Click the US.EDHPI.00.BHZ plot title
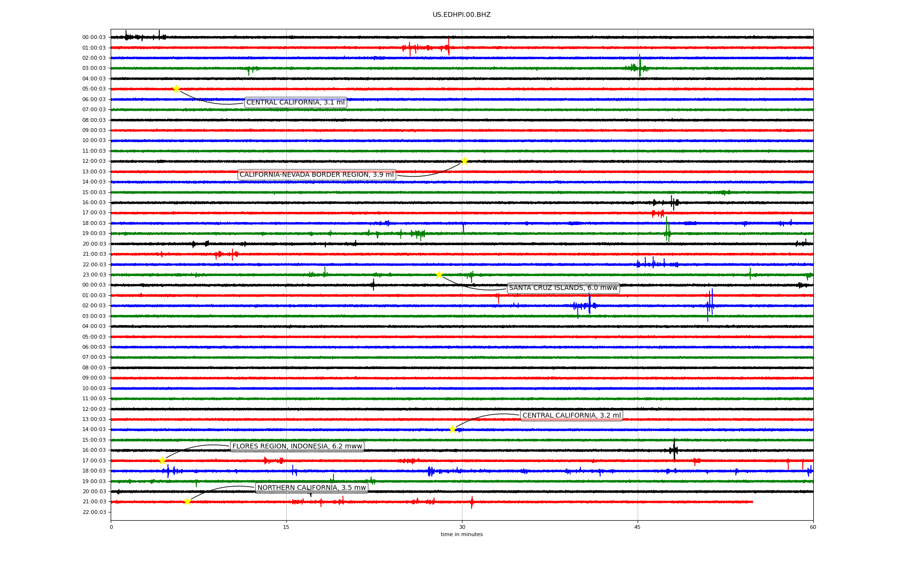924x578 pixels. (462, 15)
